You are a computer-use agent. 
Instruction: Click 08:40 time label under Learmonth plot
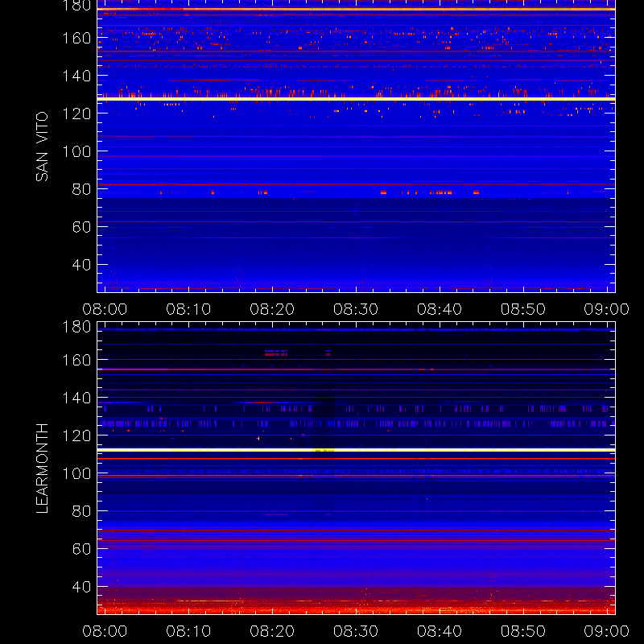440,631
